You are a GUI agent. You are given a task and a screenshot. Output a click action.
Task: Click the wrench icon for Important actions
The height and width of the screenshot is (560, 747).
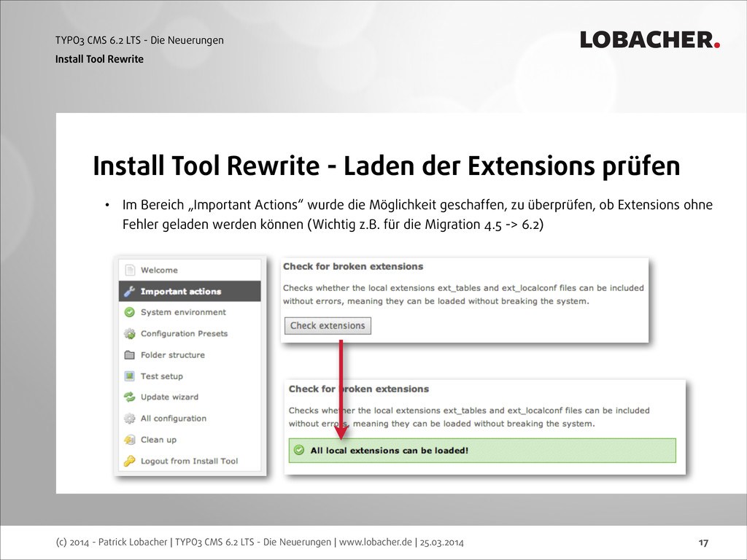click(130, 292)
